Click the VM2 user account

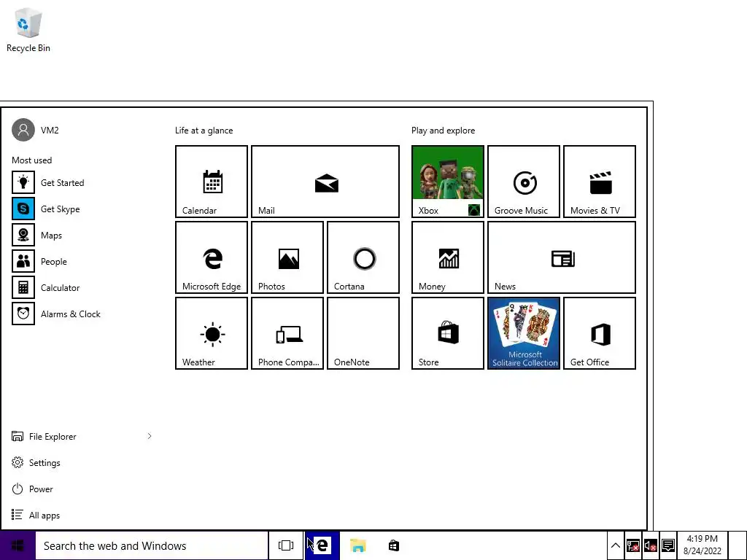pyautogui.click(x=35, y=130)
